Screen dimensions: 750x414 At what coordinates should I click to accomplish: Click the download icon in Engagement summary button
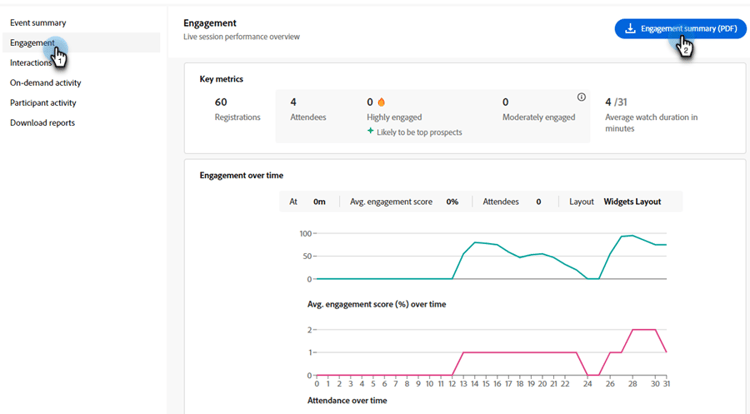click(630, 29)
